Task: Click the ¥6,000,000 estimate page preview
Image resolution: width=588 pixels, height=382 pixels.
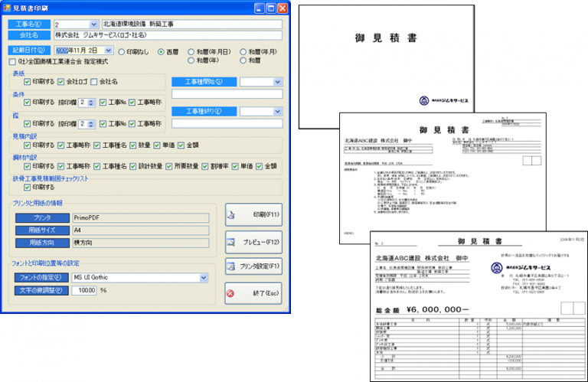Action: pos(478,306)
